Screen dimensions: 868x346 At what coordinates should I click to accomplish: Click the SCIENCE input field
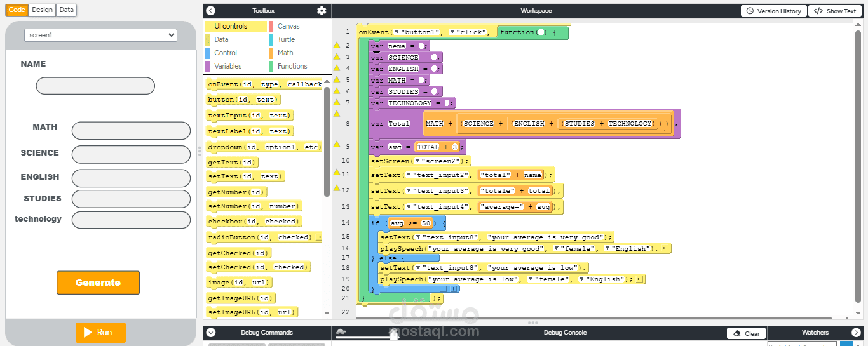131,154
